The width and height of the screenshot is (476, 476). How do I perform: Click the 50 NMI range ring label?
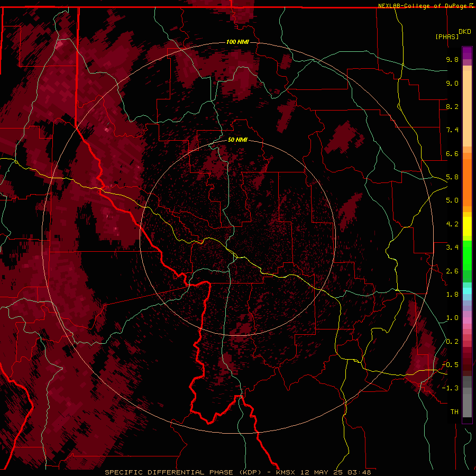pyautogui.click(x=237, y=140)
